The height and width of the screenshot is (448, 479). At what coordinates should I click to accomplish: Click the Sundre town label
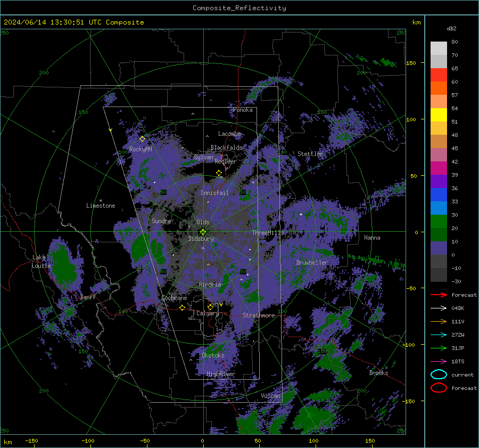(x=161, y=221)
